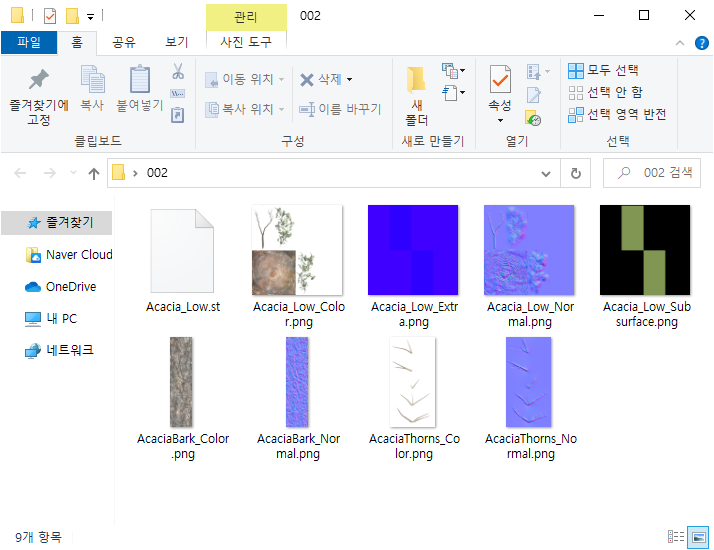Click the forward navigation arrow
Screen dimensions: 714x550
click(50, 173)
